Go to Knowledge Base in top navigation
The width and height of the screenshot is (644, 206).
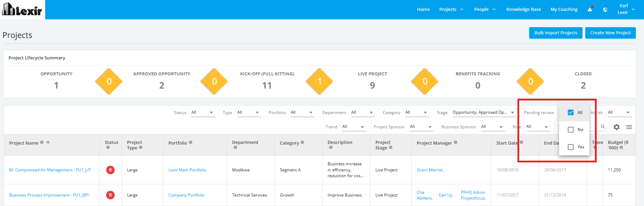[x=523, y=10]
